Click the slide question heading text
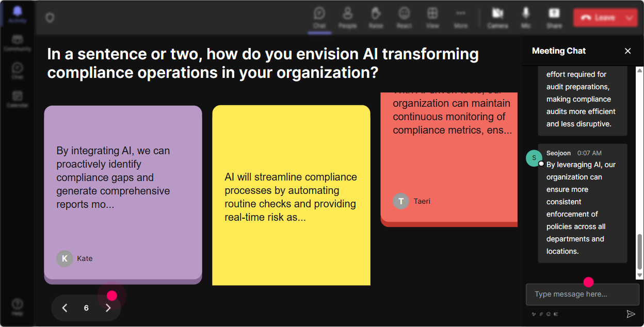 [x=263, y=63]
